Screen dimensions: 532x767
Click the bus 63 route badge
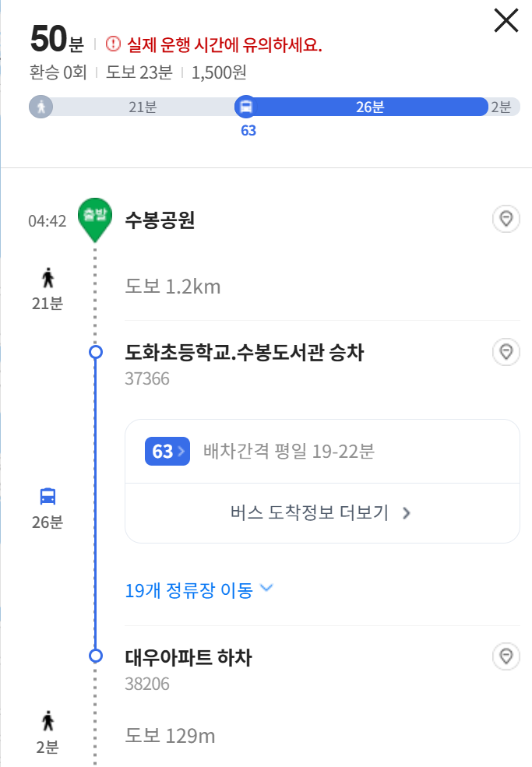click(x=167, y=452)
